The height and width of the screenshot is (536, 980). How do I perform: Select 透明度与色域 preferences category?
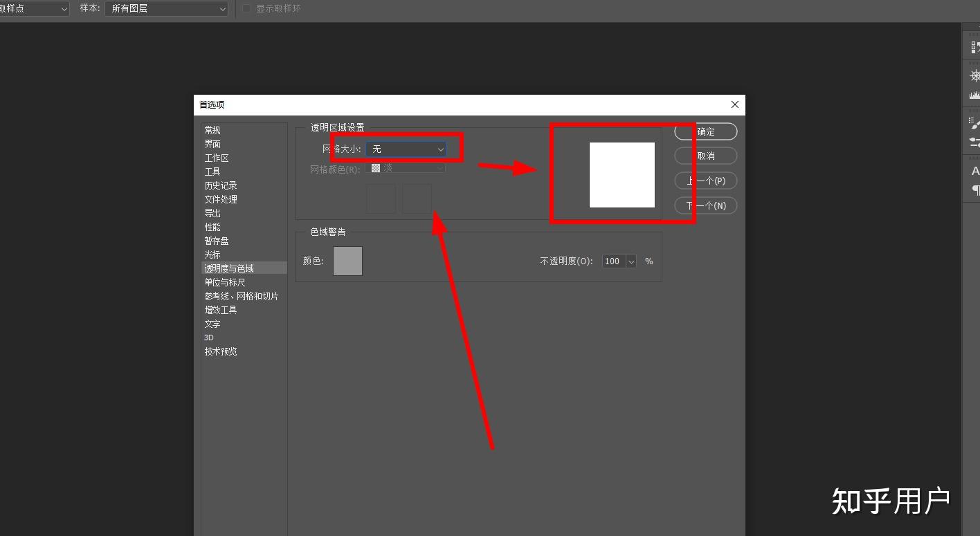244,268
